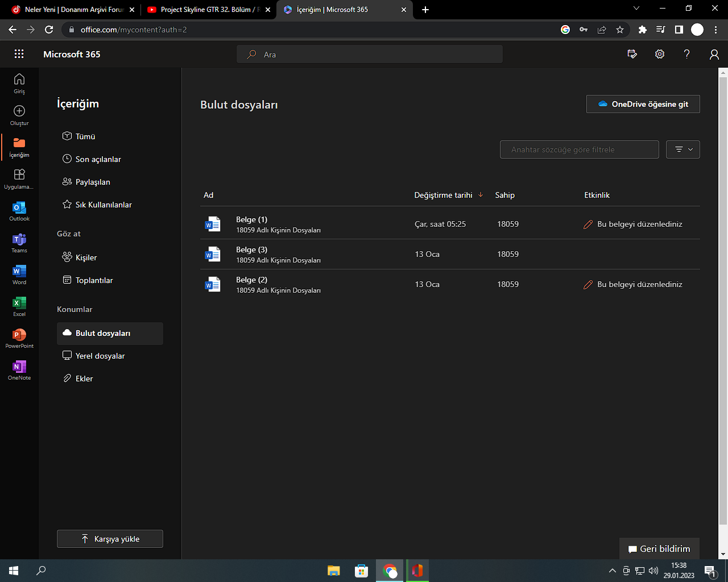
Task: Open Geri bildirim feedback button
Action: pos(659,549)
